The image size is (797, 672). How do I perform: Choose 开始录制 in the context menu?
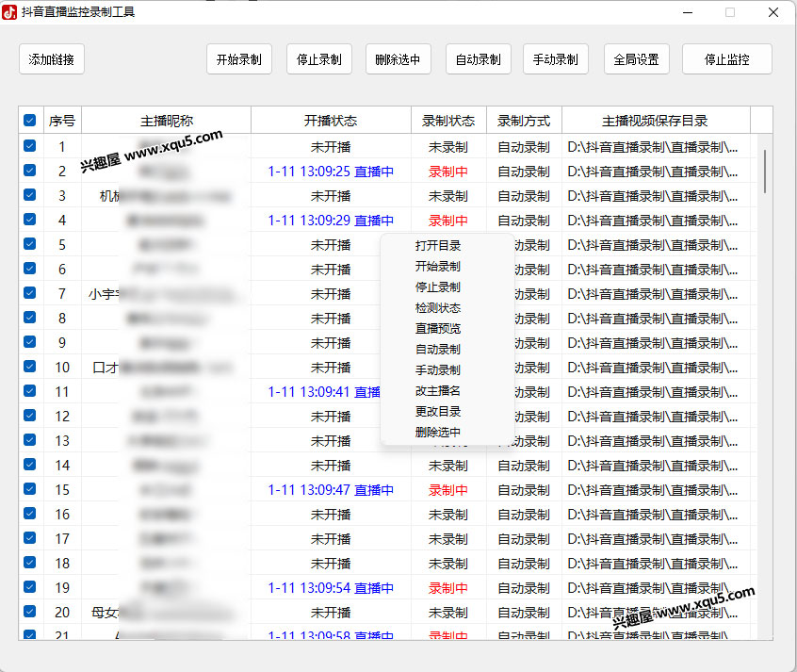[438, 266]
